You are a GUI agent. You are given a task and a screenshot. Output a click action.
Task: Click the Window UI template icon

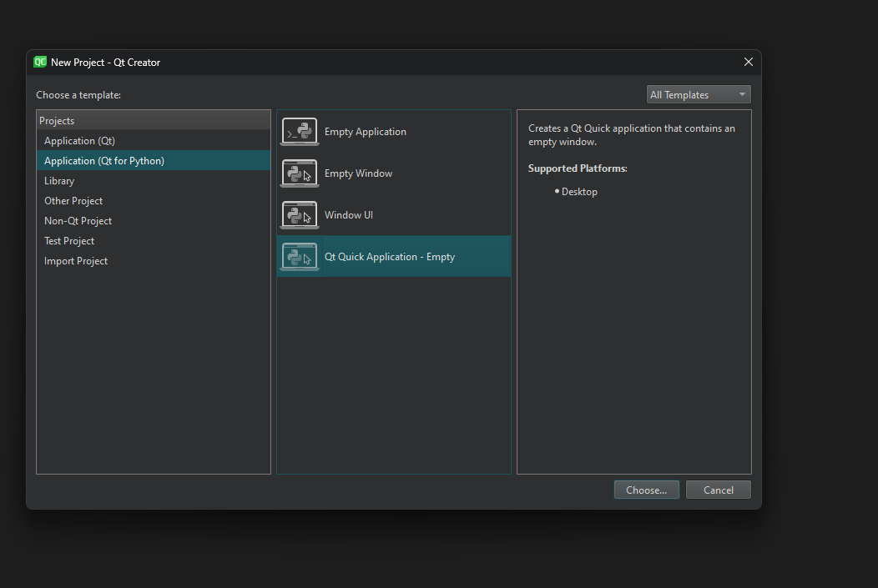(300, 215)
